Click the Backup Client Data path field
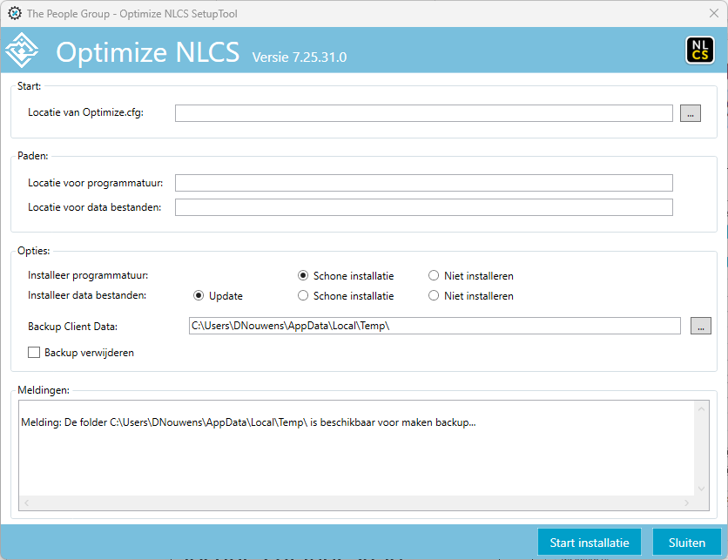The width and height of the screenshot is (728, 560). click(x=435, y=326)
